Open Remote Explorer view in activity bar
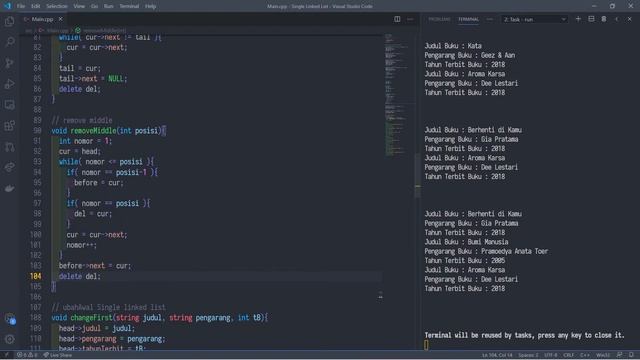The image size is (640, 360). tap(9, 105)
